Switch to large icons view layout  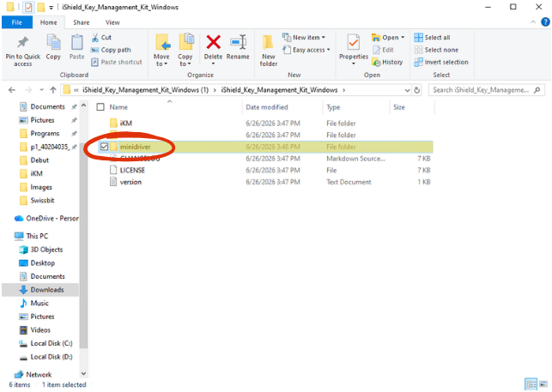[x=543, y=384]
